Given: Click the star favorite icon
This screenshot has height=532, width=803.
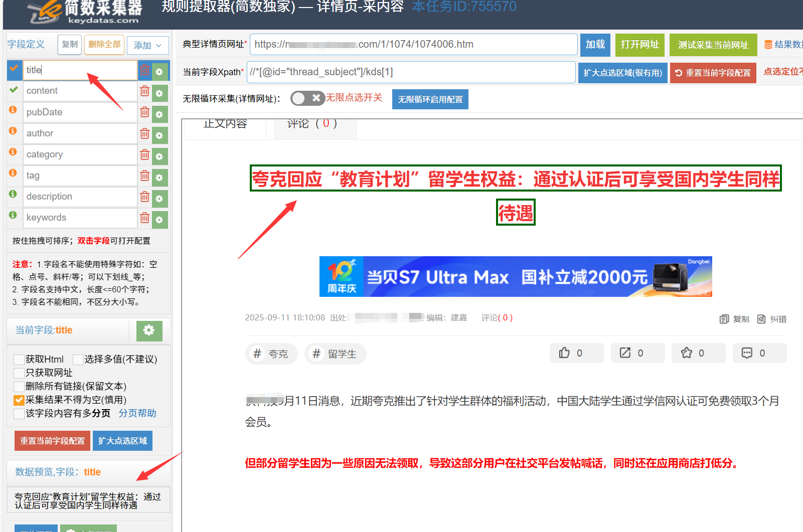Looking at the screenshot, I should tap(687, 353).
